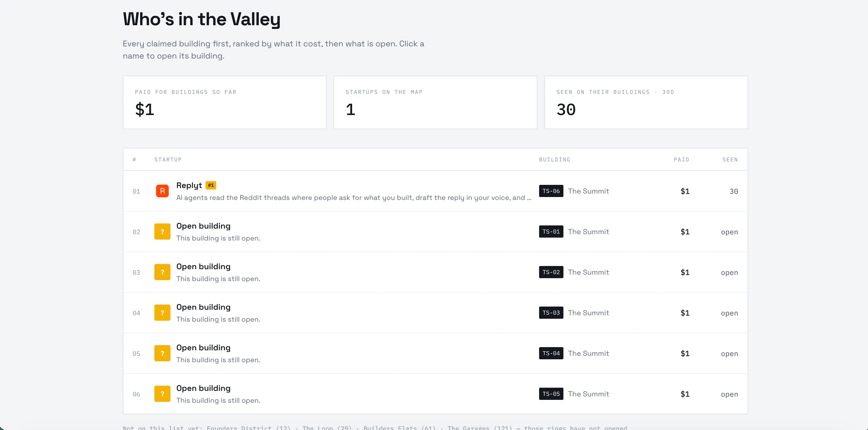Click the Seen on their buildings 30D card
The width and height of the screenshot is (868, 430).
point(646,102)
